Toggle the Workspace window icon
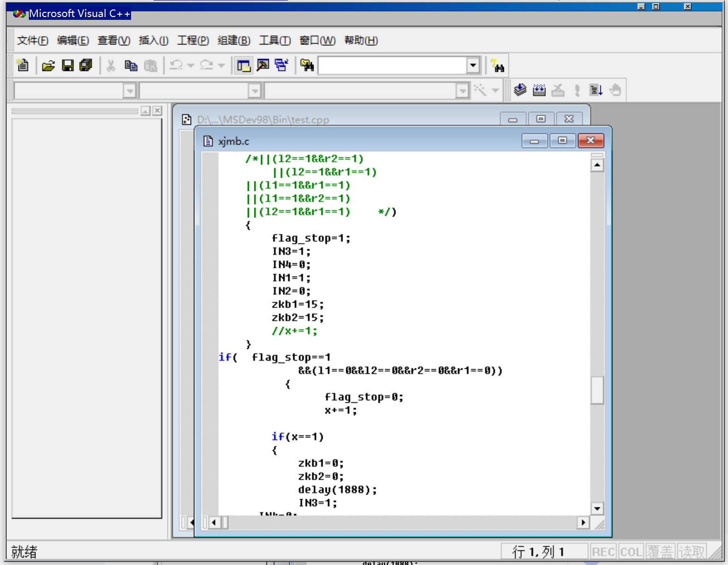The image size is (728, 565). [x=243, y=65]
